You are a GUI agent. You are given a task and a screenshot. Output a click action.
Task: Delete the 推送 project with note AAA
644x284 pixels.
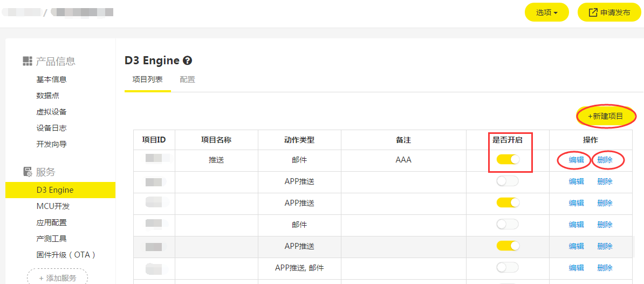pyautogui.click(x=605, y=160)
